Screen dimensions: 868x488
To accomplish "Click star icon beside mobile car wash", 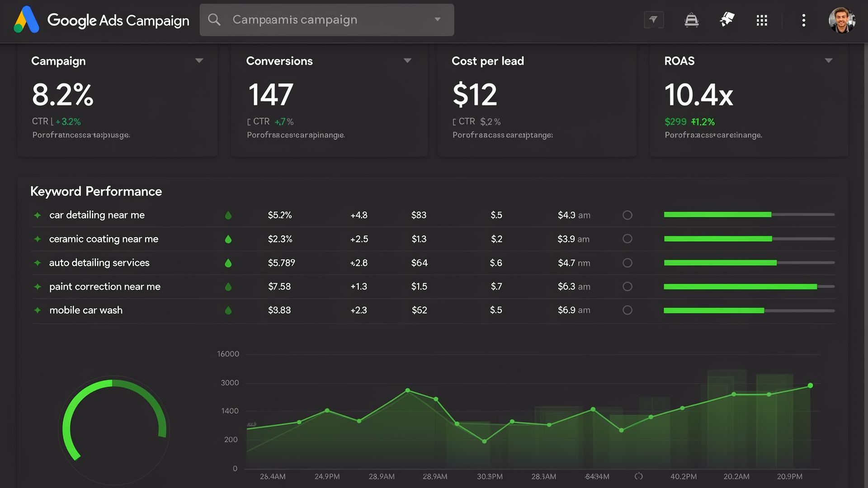I will point(38,310).
